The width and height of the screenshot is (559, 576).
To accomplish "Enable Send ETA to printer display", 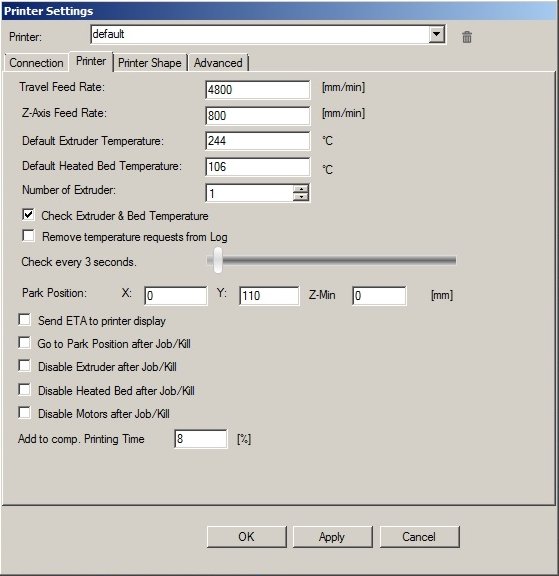I will pos(24,320).
